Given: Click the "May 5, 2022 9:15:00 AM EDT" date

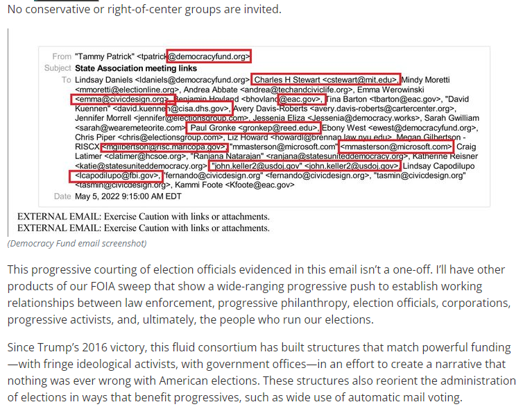Looking at the screenshot, I should (x=132, y=197).
